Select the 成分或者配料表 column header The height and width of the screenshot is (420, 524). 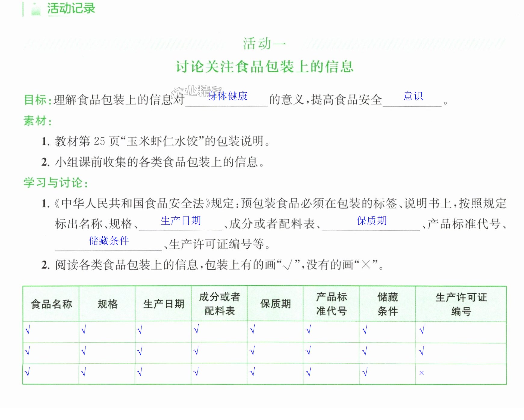219,304
